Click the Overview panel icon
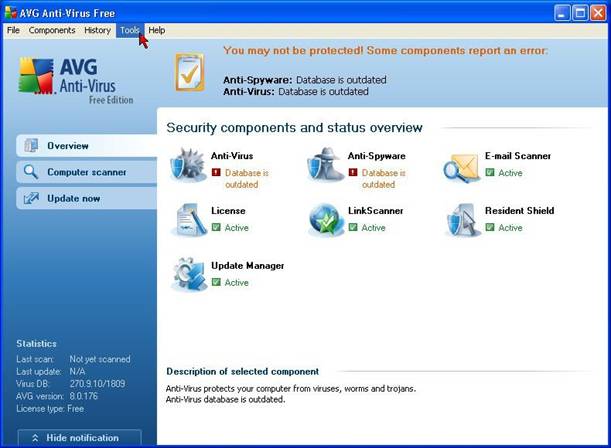611x448 pixels. [x=31, y=146]
